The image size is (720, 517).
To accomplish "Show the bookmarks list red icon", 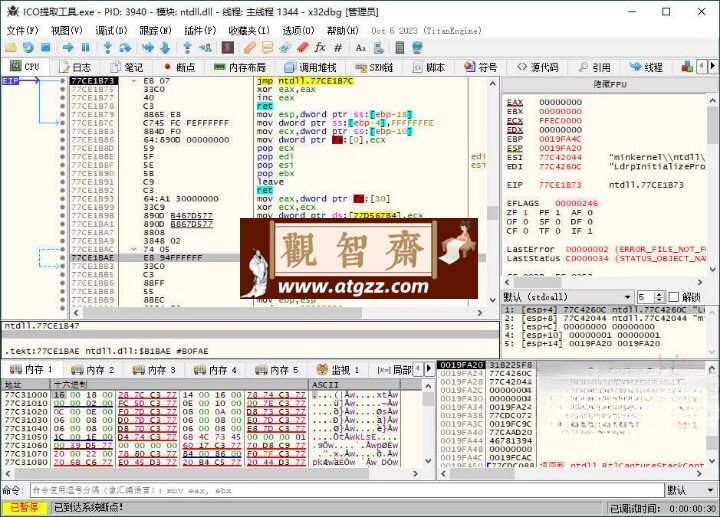I will click(303, 47).
